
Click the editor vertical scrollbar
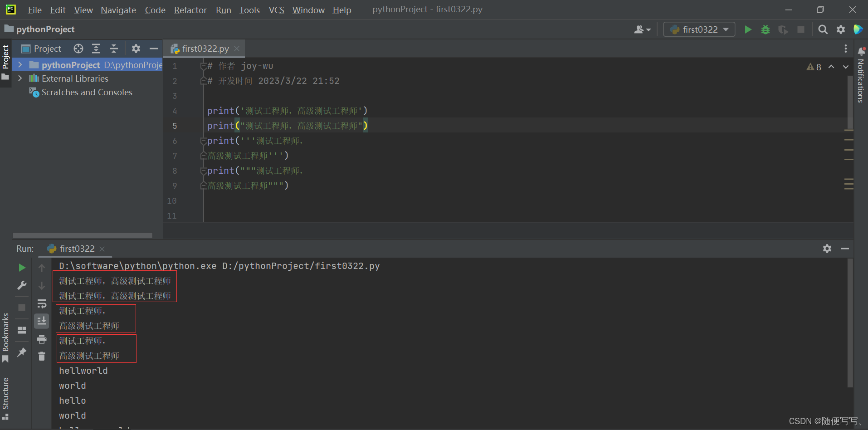click(850, 102)
